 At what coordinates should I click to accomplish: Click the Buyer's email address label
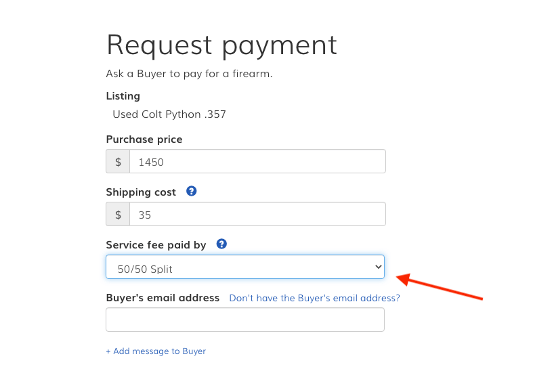[x=163, y=298]
